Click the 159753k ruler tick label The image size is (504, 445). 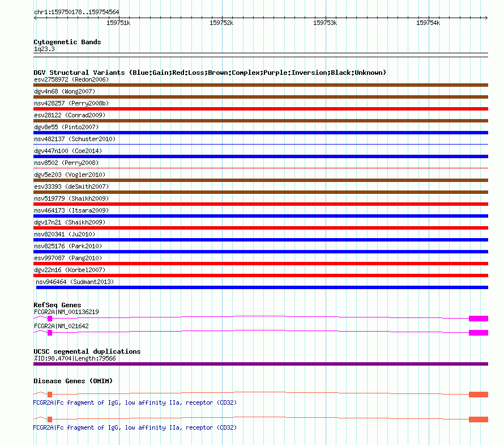(x=325, y=23)
